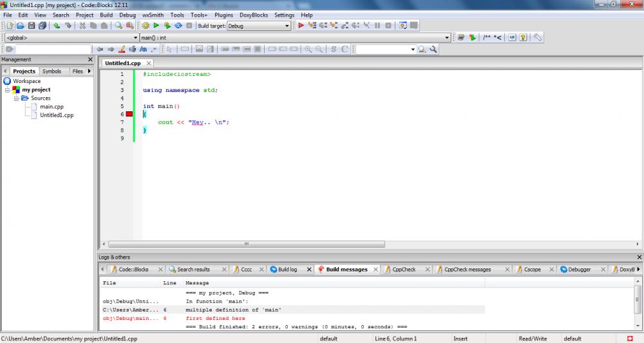Click the DoxyBlocks run doxywizard icon
The width and height of the screenshot is (644, 343).
461,37
